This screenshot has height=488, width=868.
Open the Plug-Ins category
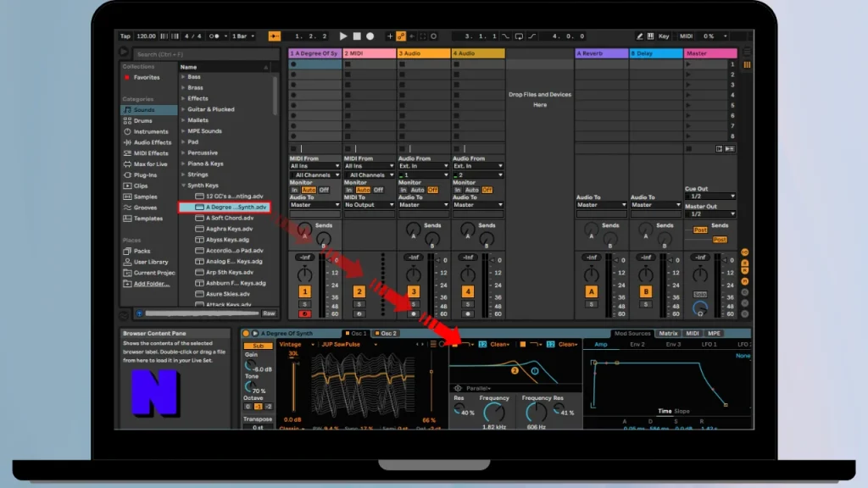point(145,175)
